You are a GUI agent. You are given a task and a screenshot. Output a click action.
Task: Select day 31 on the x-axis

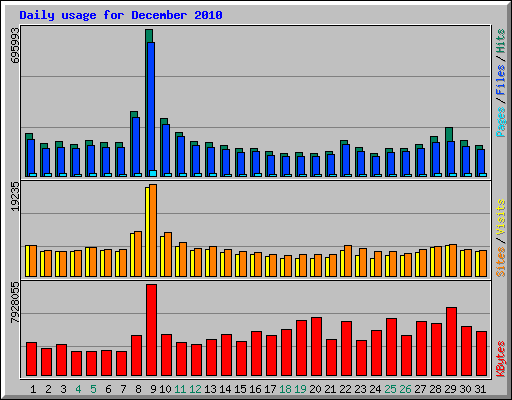click(480, 389)
